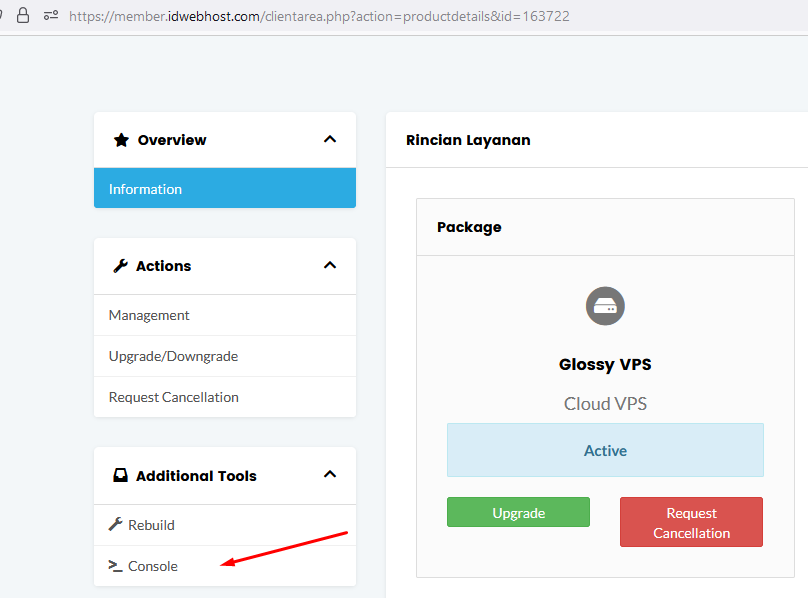Image resolution: width=808 pixels, height=598 pixels.
Task: Open the Management menu entry
Action: [x=225, y=315]
